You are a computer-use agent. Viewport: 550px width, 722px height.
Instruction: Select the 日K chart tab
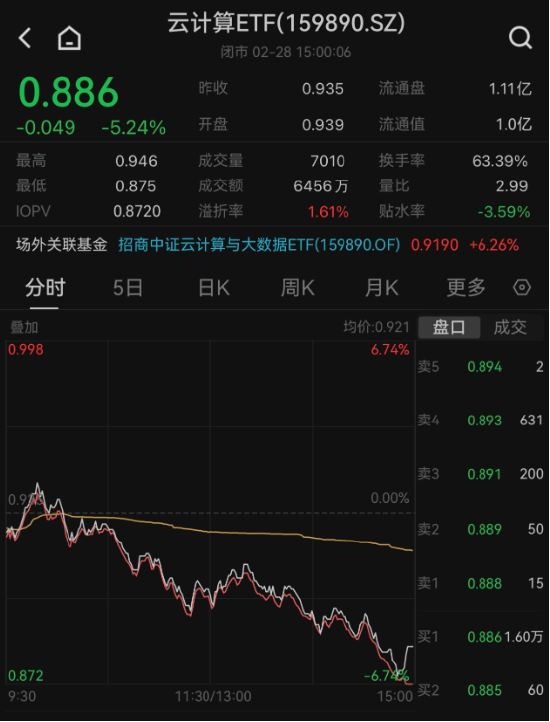pos(214,288)
